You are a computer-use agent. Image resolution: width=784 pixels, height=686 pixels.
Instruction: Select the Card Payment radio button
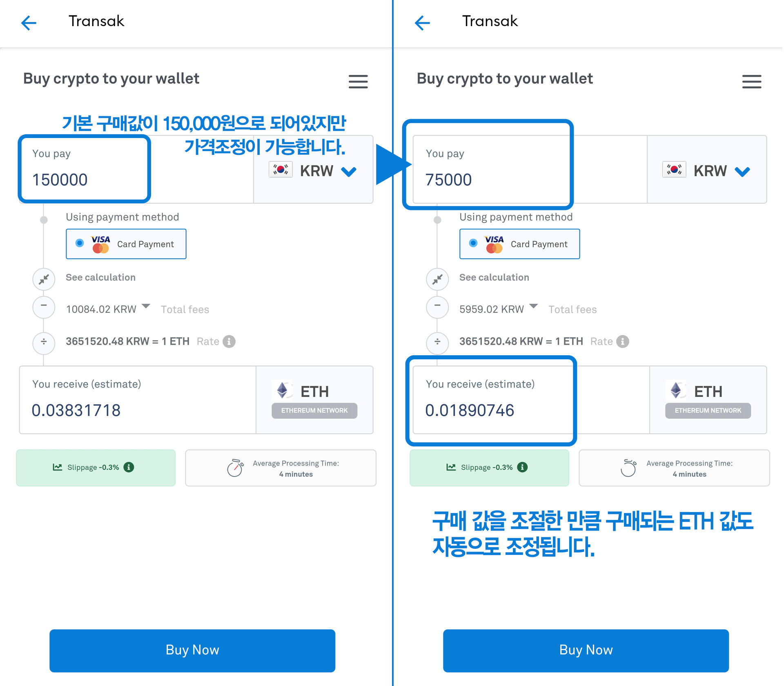(x=80, y=244)
